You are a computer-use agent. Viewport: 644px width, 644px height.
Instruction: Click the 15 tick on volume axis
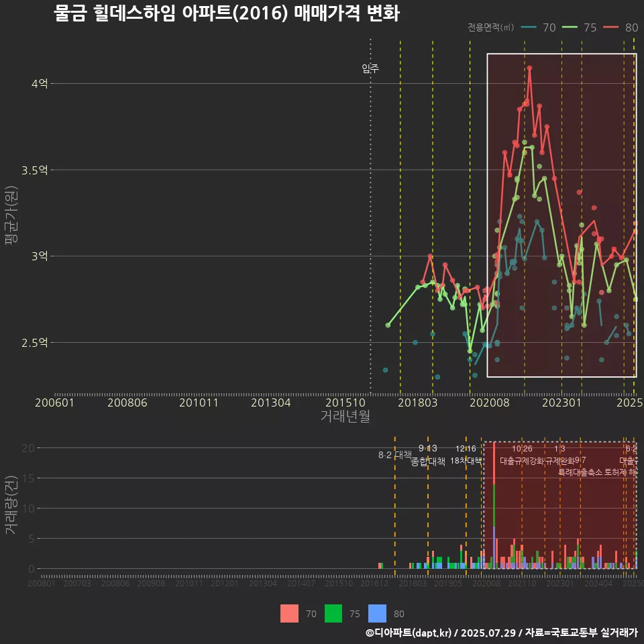pyautogui.click(x=28, y=478)
